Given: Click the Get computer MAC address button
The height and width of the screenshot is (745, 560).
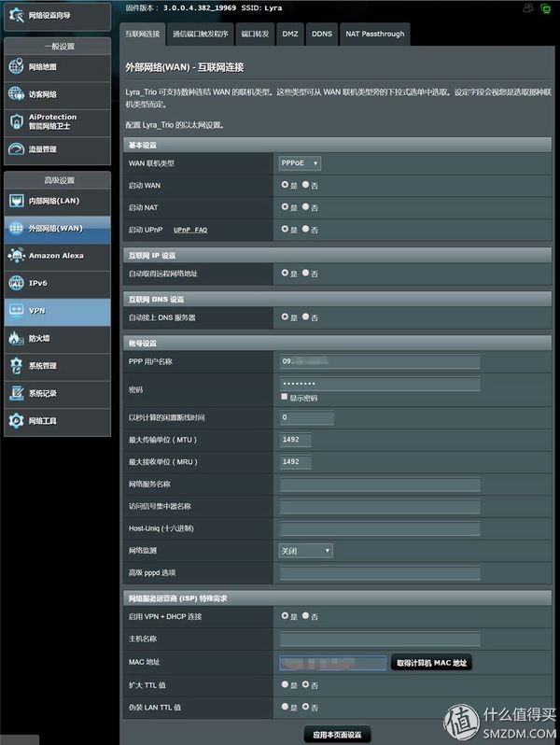Looking at the screenshot, I should click(431, 663).
